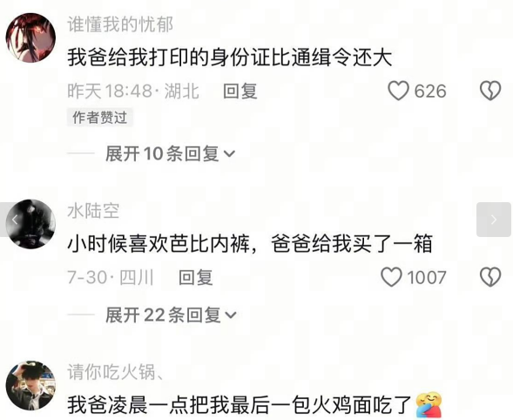Reply to the 湖北 comment via 回复
The image size is (513, 420).
(x=240, y=91)
